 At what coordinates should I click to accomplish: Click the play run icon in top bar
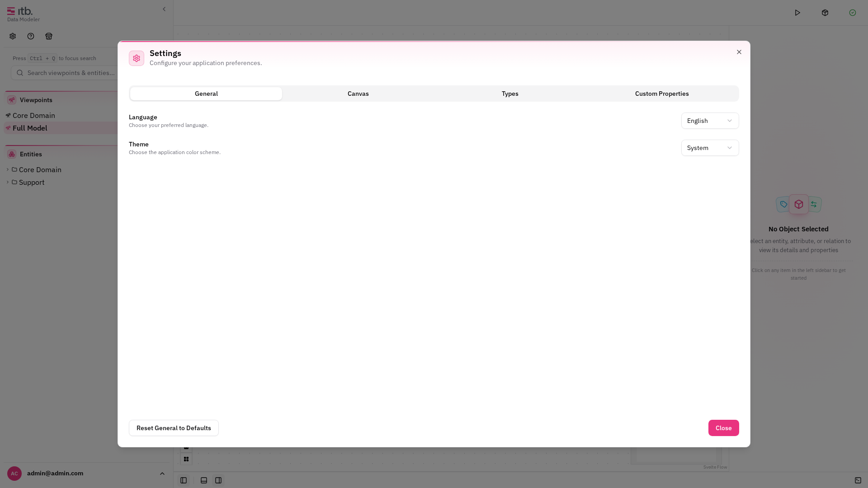[x=797, y=13]
